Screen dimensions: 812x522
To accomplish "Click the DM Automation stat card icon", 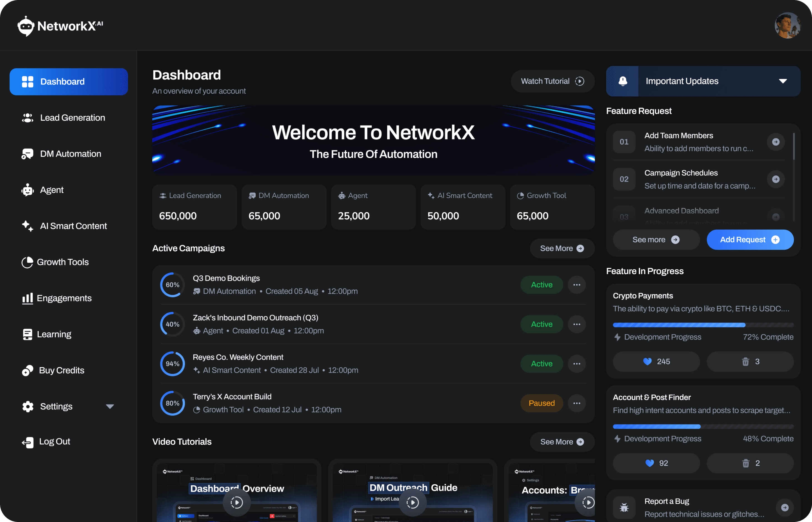I will (x=252, y=196).
